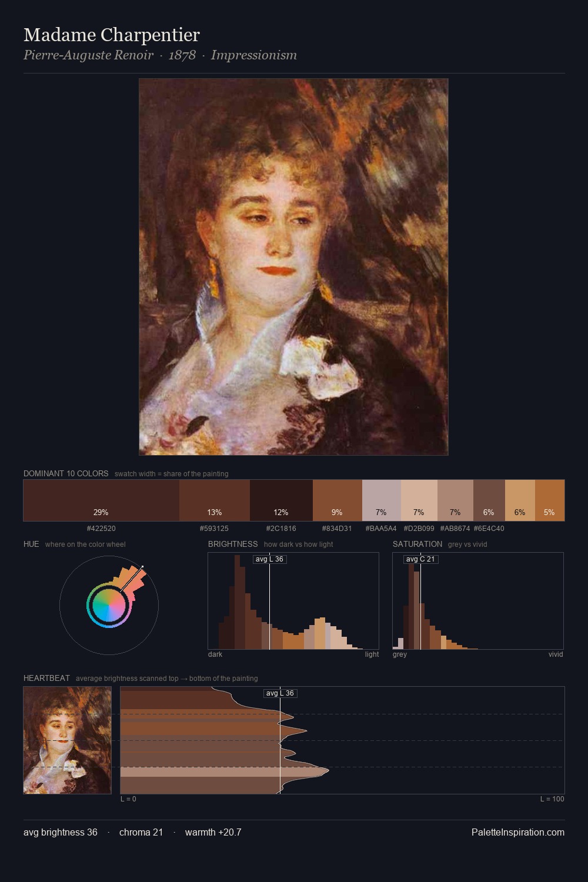The width and height of the screenshot is (588, 882).
Task: Click the avg brightness 36 footer stat
Action: click(61, 832)
